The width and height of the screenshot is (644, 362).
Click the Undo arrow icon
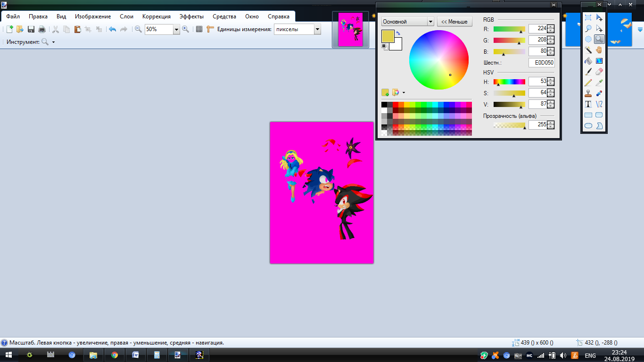tap(112, 29)
